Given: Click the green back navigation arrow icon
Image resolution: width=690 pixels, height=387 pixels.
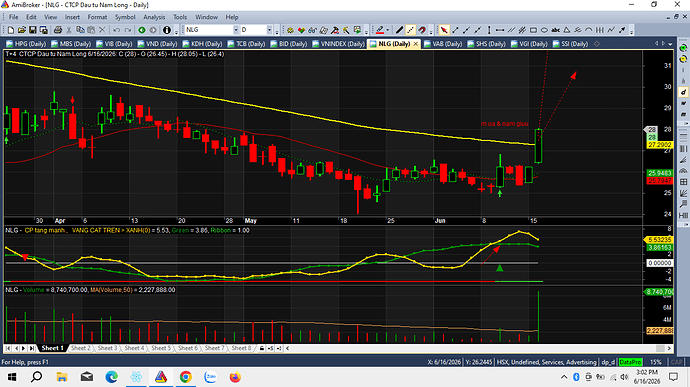Looking at the screenshot, I should 142,30.
